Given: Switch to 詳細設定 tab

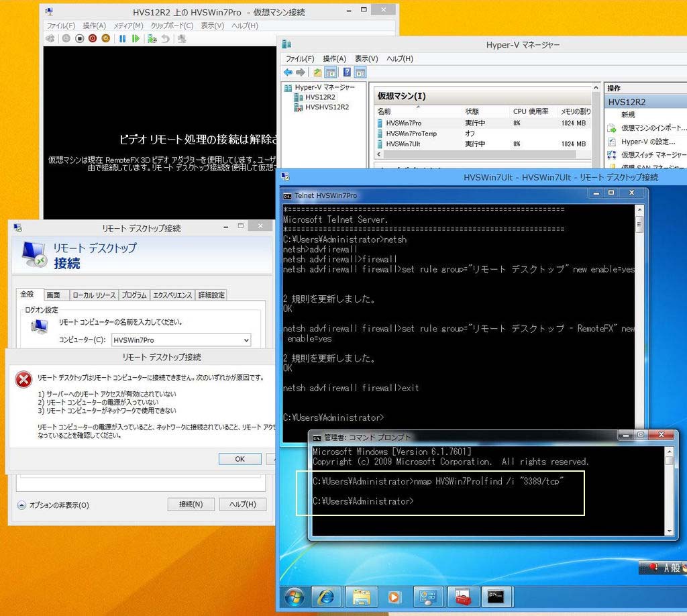Looking at the screenshot, I should (x=211, y=295).
